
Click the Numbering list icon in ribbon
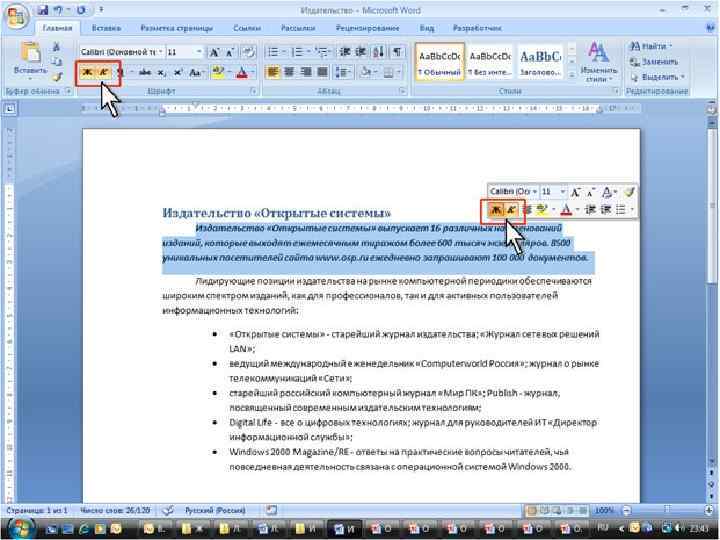pos(298,52)
